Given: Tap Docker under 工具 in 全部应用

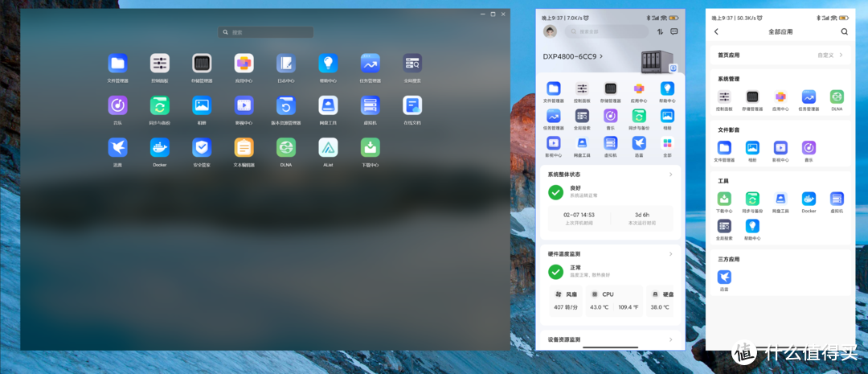Looking at the screenshot, I should pyautogui.click(x=809, y=199).
